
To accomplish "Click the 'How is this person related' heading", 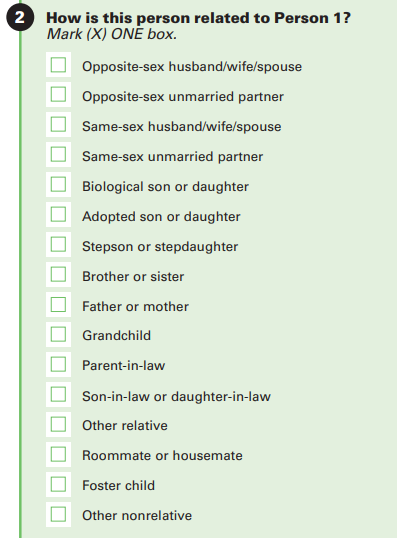I will pyautogui.click(x=198, y=18).
